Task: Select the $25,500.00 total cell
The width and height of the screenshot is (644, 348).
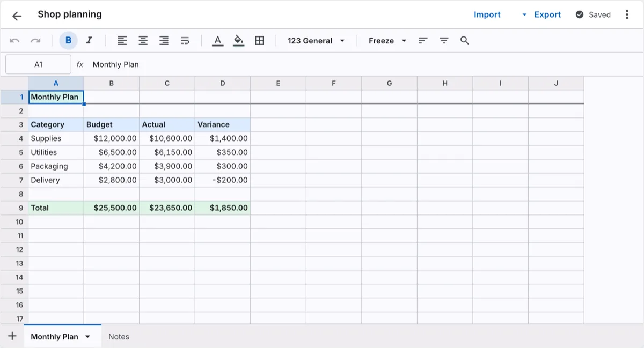Action: click(112, 208)
